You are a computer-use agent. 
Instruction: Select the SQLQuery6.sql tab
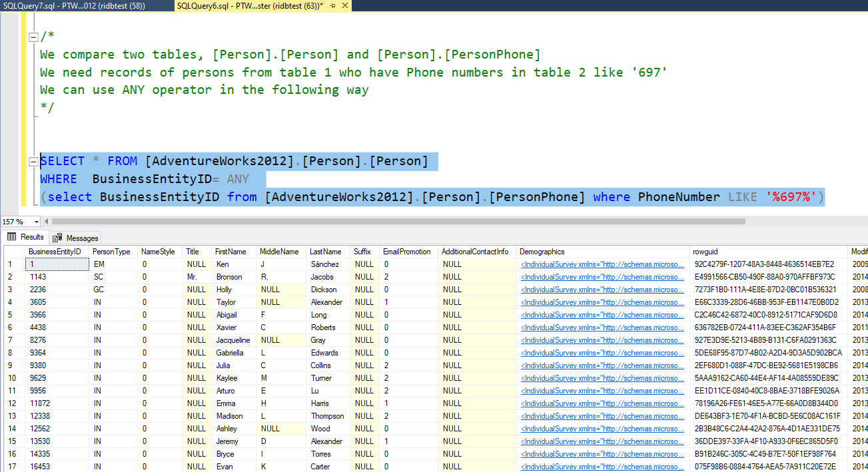click(250, 5)
